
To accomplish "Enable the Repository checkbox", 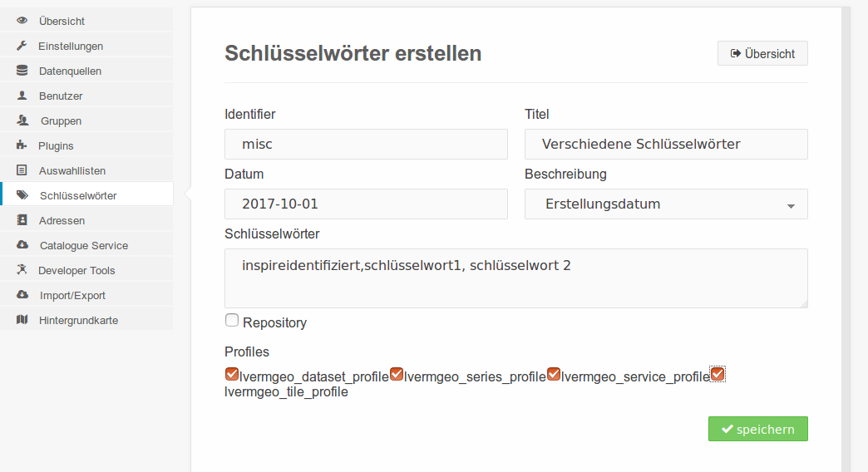I will pos(232,321).
